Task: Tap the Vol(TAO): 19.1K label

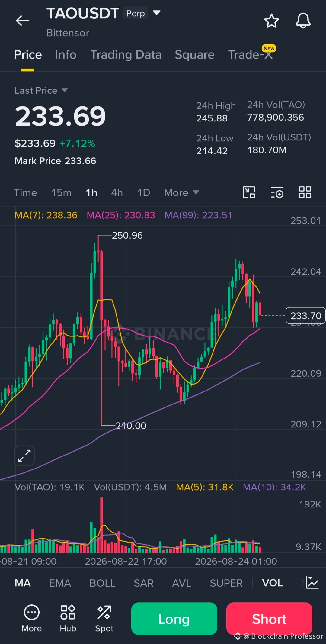Action: [50, 487]
